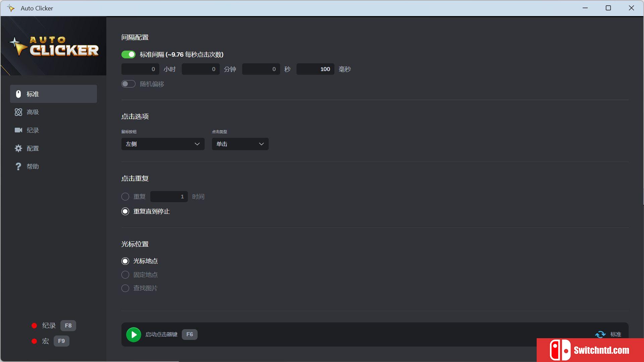Click the green play button to start clicker
Image resolution: width=644 pixels, height=362 pixels.
(x=133, y=335)
